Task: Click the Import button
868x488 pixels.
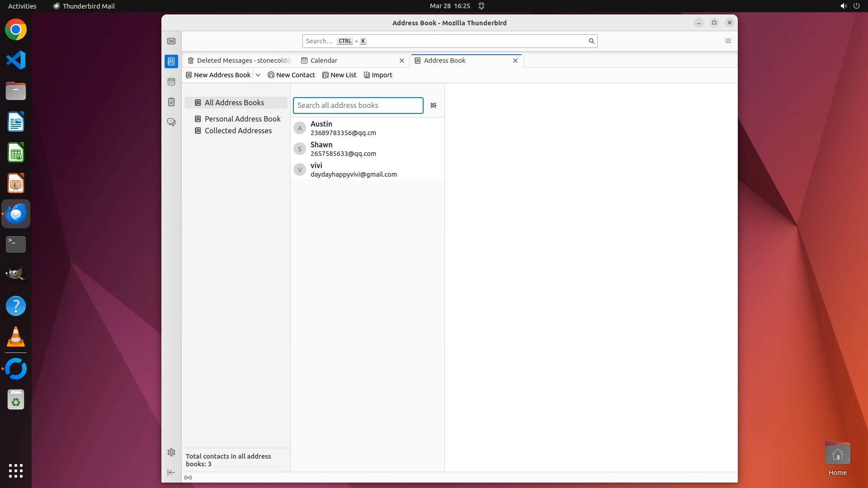Action: (378, 75)
